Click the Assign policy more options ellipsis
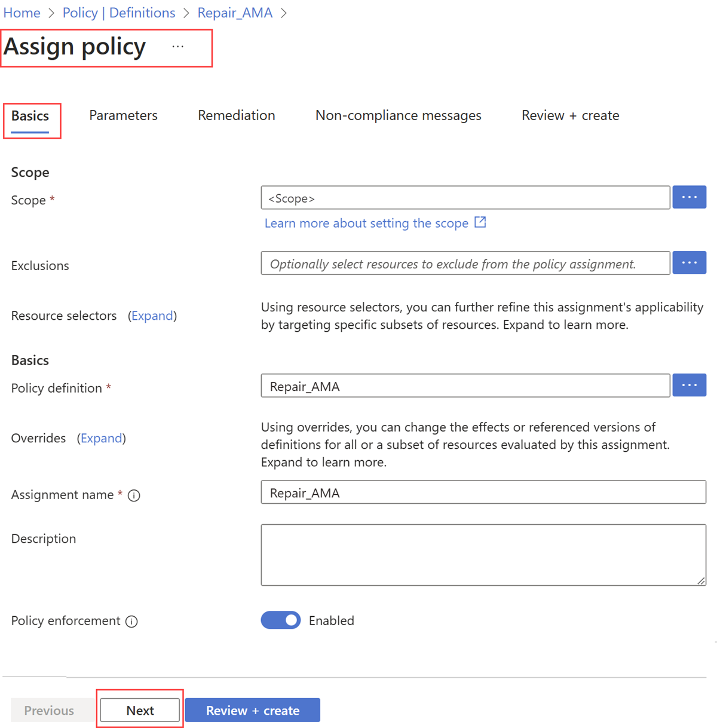The image size is (717, 728). point(178,47)
